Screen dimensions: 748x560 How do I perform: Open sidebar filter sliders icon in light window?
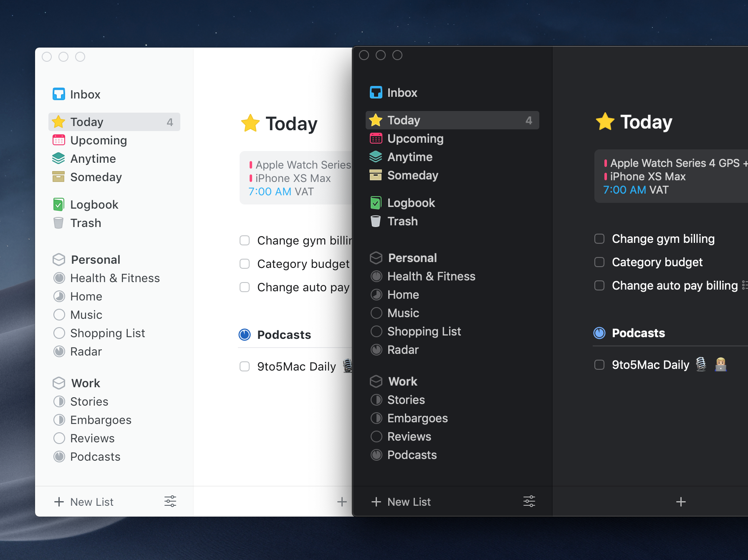pyautogui.click(x=170, y=502)
